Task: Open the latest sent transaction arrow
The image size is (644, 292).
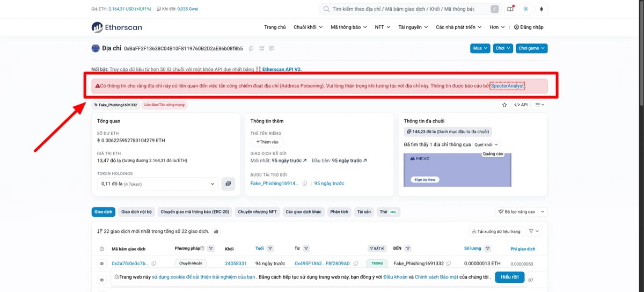Action: [305, 160]
